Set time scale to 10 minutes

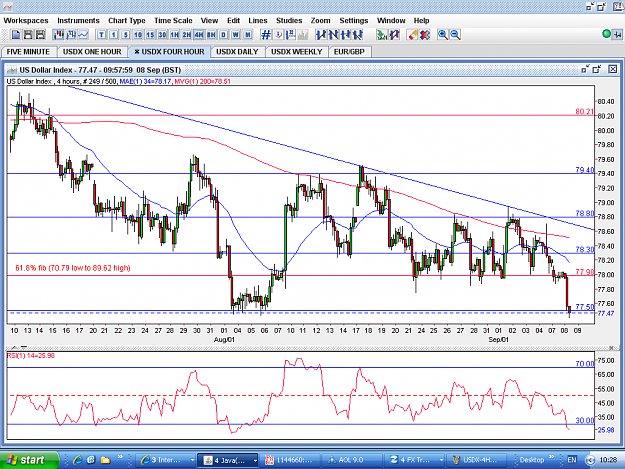click(138, 35)
